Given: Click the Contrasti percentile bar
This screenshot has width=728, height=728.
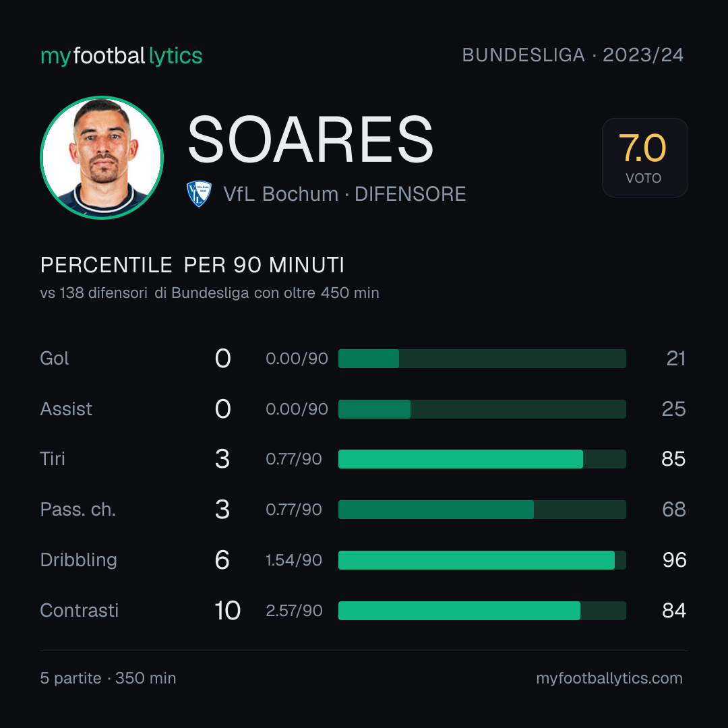Looking at the screenshot, I should click(x=482, y=611).
